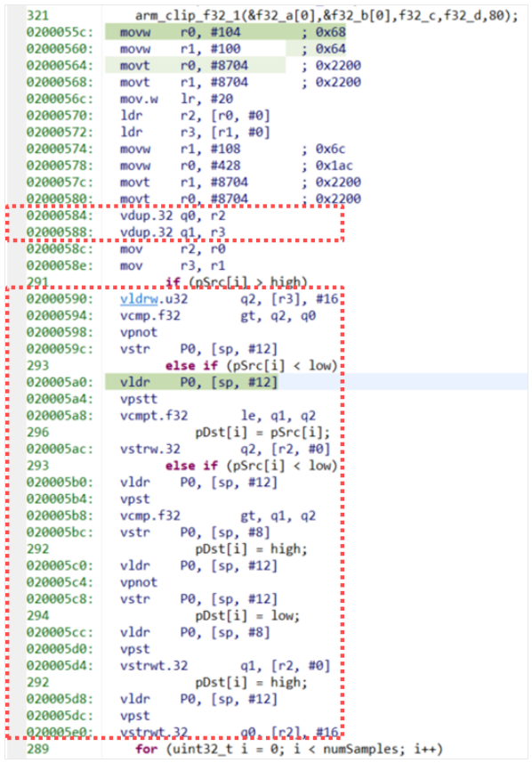
Task: Click the line at address 020005b0
Action: pos(198,483)
